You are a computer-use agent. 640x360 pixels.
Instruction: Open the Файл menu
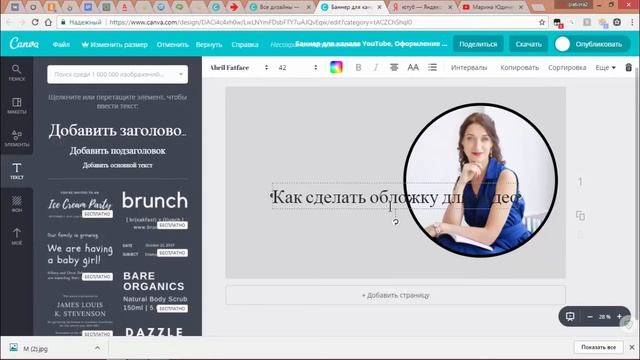pos(61,44)
